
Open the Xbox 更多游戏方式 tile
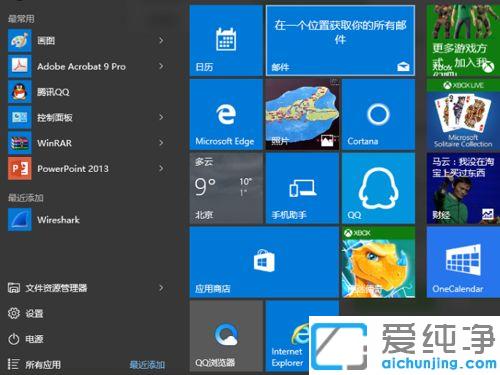click(463, 41)
